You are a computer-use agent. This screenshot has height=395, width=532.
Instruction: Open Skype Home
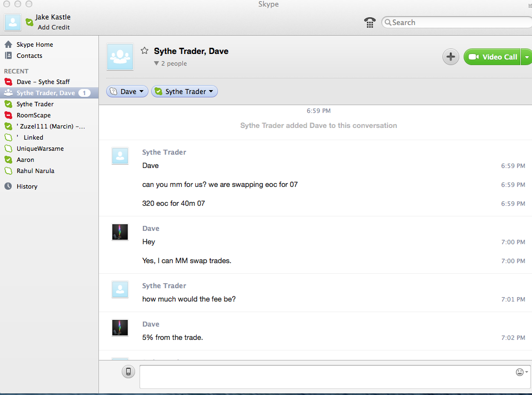34,45
